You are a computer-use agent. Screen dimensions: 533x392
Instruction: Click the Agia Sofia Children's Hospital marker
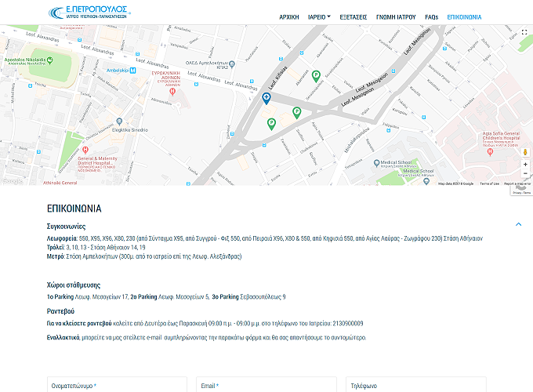(x=490, y=152)
